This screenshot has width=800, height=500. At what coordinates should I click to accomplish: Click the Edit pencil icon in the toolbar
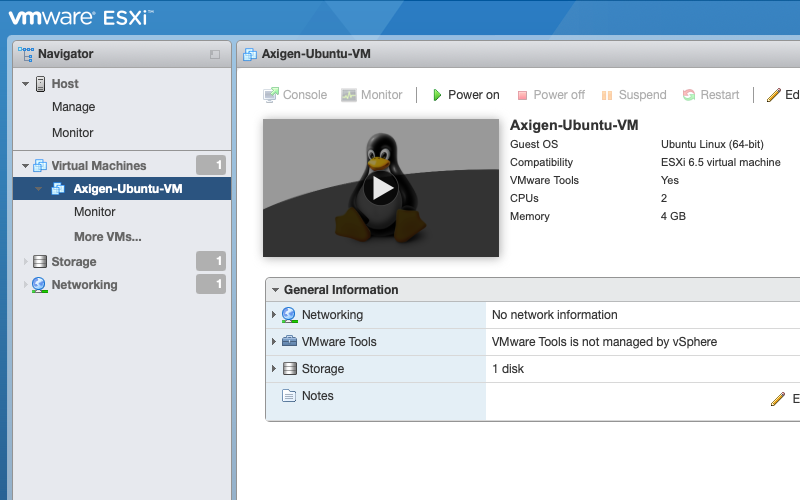773,95
